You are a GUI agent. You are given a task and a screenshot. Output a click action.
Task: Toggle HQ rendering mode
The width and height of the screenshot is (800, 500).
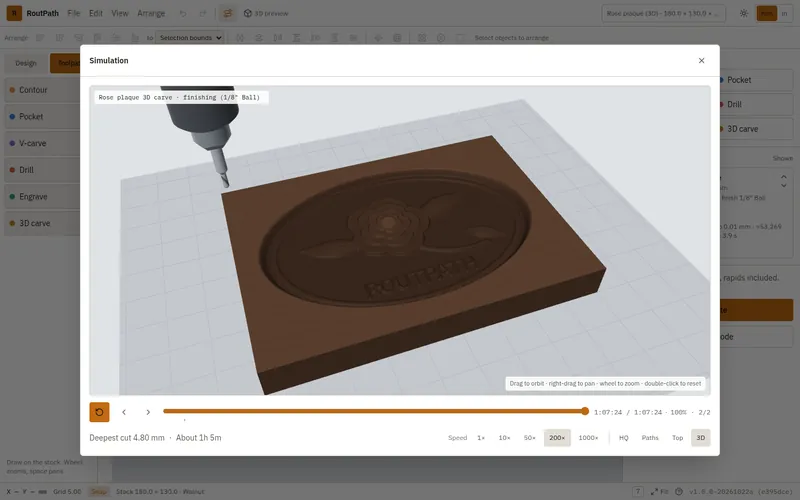click(x=623, y=438)
